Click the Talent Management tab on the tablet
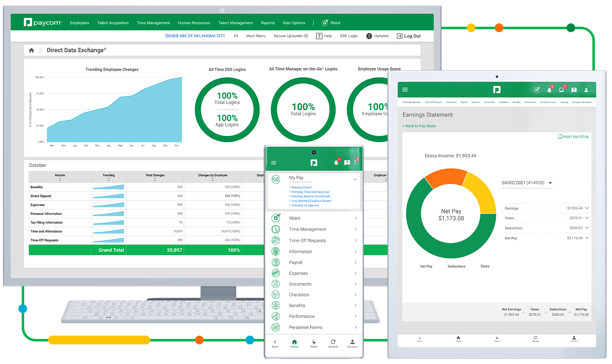 pos(411,102)
